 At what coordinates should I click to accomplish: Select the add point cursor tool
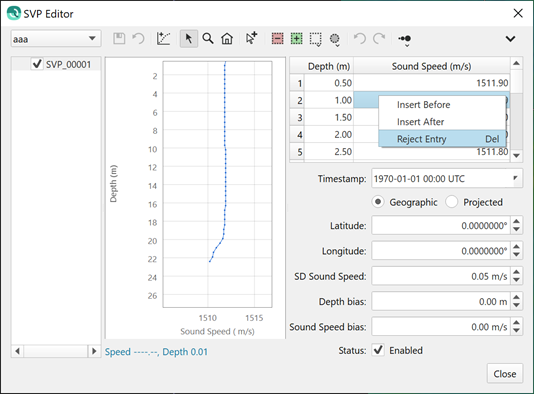pyautogui.click(x=251, y=39)
